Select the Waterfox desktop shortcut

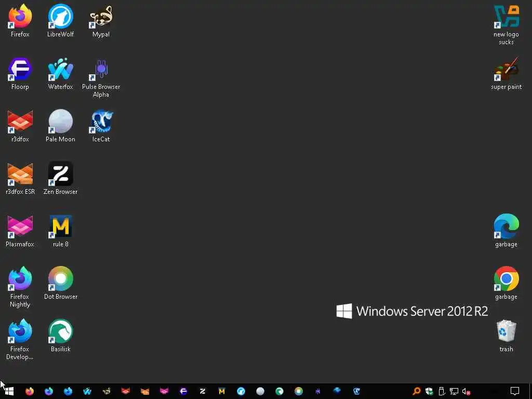click(x=60, y=73)
